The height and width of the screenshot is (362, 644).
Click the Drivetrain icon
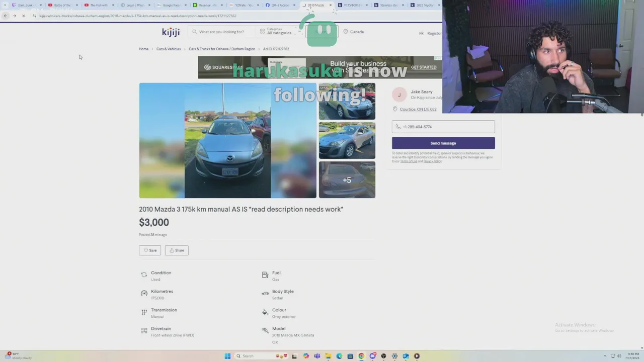pos(144,330)
